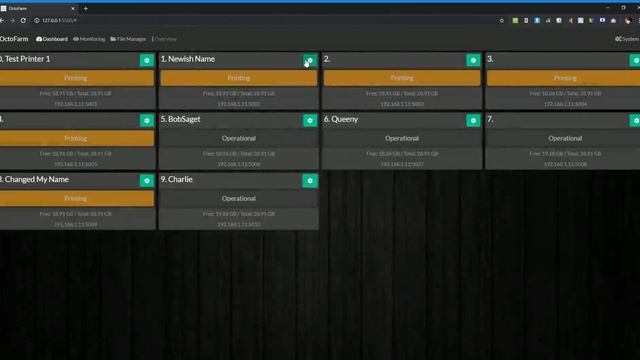
Task: Click free/total storage text on Charlie card
Action: pyautogui.click(x=239, y=214)
